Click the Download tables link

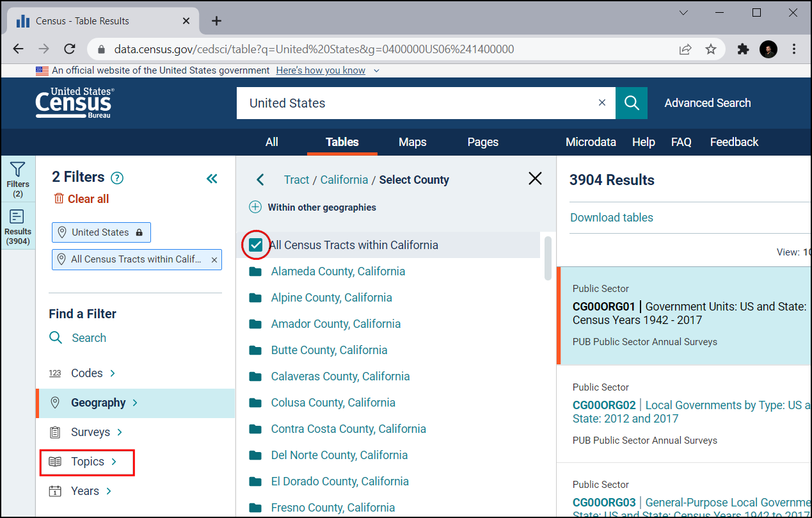pos(611,218)
